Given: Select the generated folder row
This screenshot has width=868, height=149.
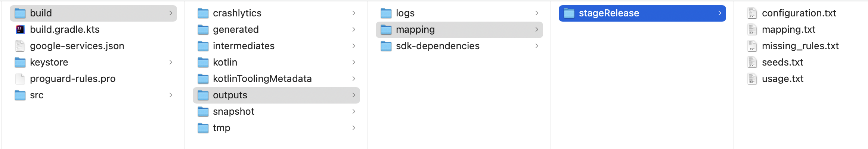Looking at the screenshot, I should pyautogui.click(x=276, y=29).
